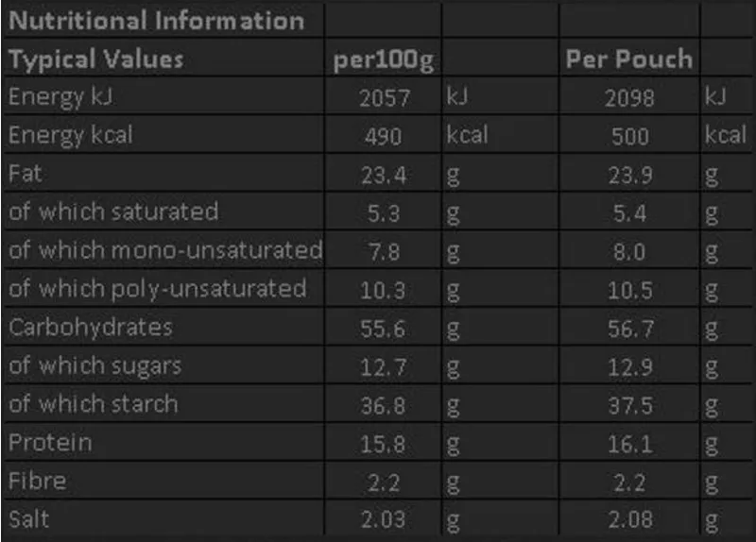Select the Energy kcal row label
This screenshot has width=756, height=542.
click(x=70, y=136)
